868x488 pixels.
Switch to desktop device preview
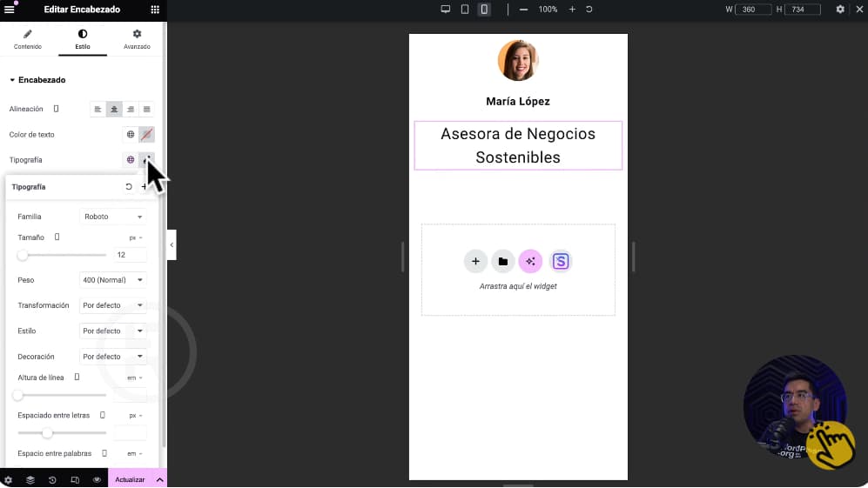pos(445,10)
